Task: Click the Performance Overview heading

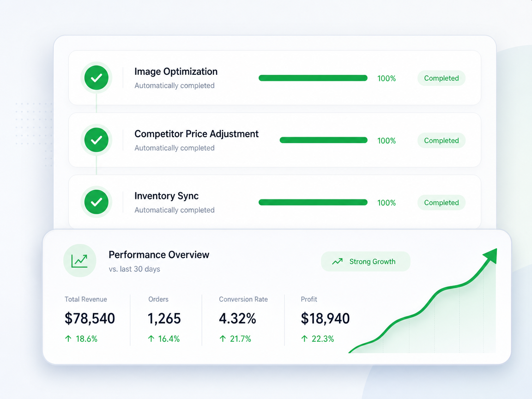Action: point(159,255)
